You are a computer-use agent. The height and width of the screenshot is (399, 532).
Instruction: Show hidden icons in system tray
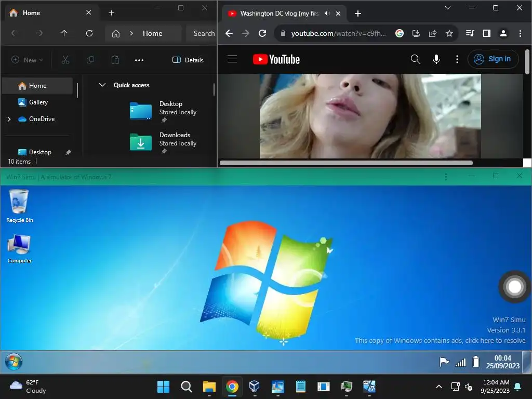(x=438, y=387)
